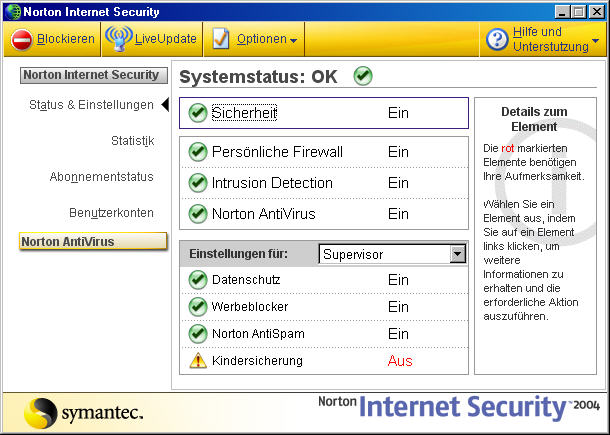This screenshot has width=610, height=435.
Task: Click the check icon for Persönliche Firewall
Action: pyautogui.click(x=198, y=152)
